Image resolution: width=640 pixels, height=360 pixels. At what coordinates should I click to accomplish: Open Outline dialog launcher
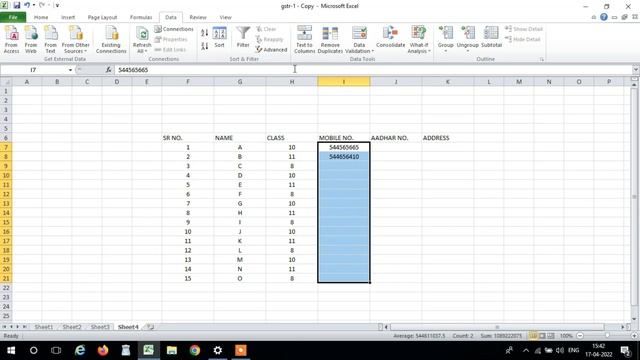tap(542, 60)
